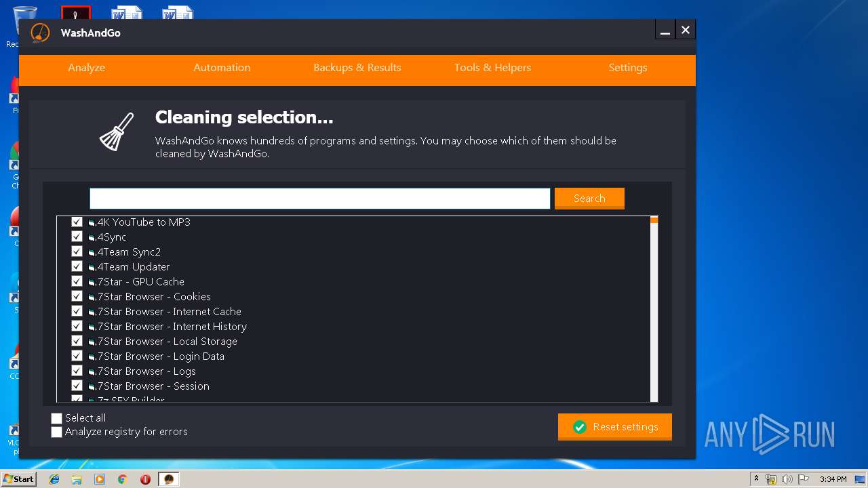Select 7Star Browser - Cookies entry text

point(154,296)
